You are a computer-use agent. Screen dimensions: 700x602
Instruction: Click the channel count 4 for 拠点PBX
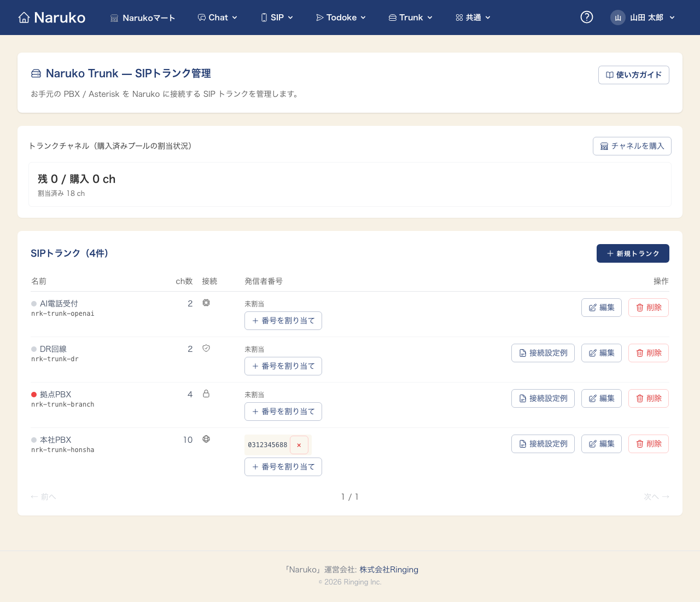[190, 395]
